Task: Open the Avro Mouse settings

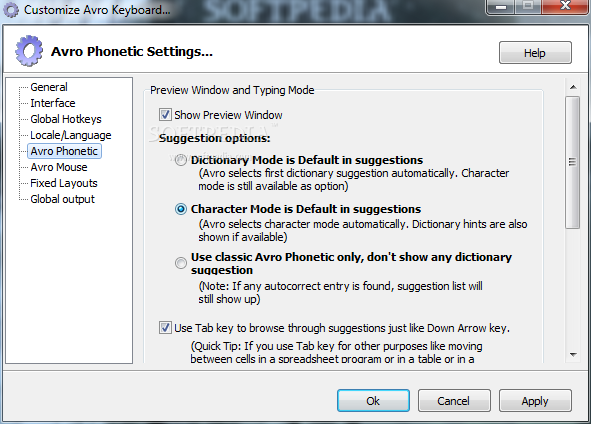Action: (x=59, y=167)
